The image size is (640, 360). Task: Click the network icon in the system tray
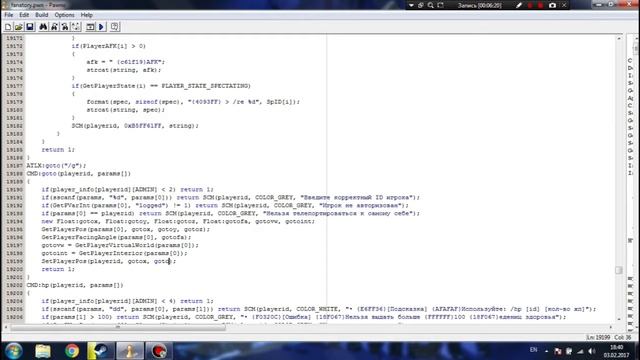580,351
